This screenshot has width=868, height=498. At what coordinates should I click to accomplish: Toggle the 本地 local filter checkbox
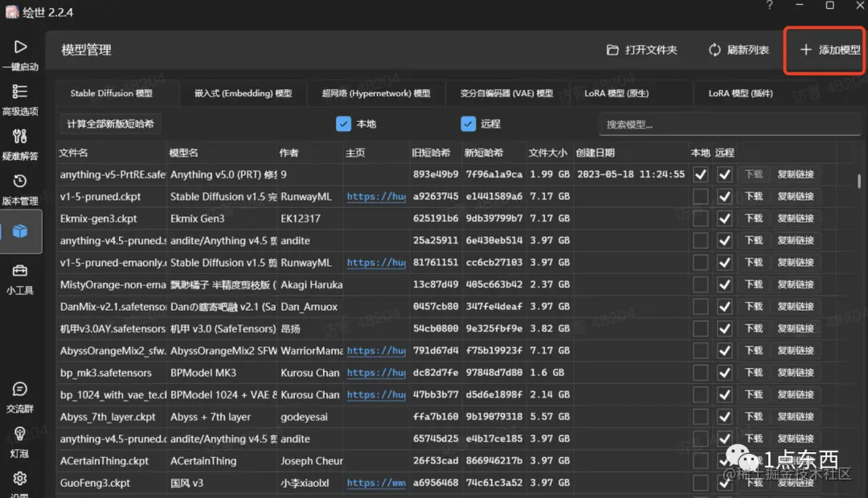pyautogui.click(x=343, y=124)
